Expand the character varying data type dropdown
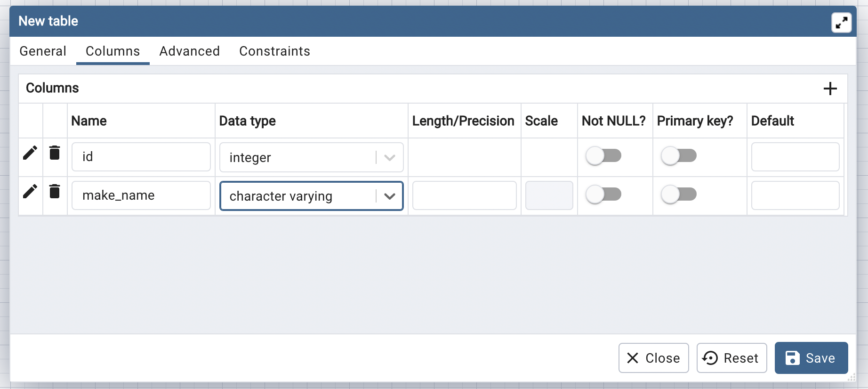Viewport: 868px width, 389px height. pyautogui.click(x=389, y=196)
